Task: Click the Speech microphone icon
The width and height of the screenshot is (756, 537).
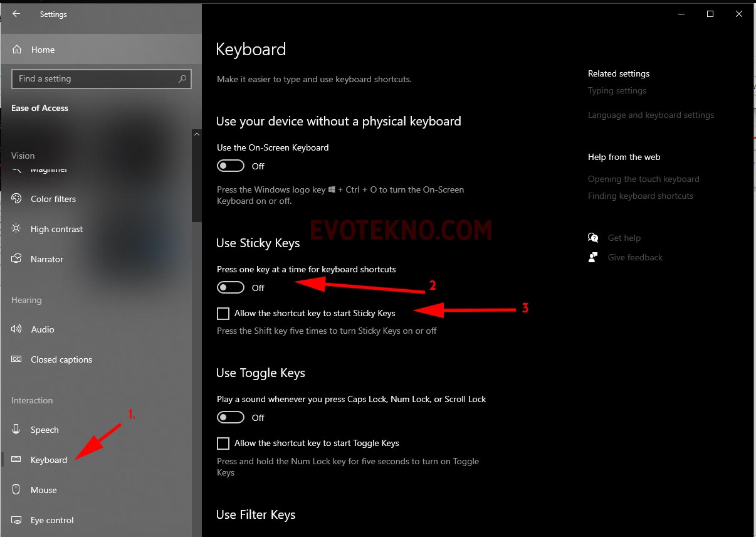Action: pos(17,430)
